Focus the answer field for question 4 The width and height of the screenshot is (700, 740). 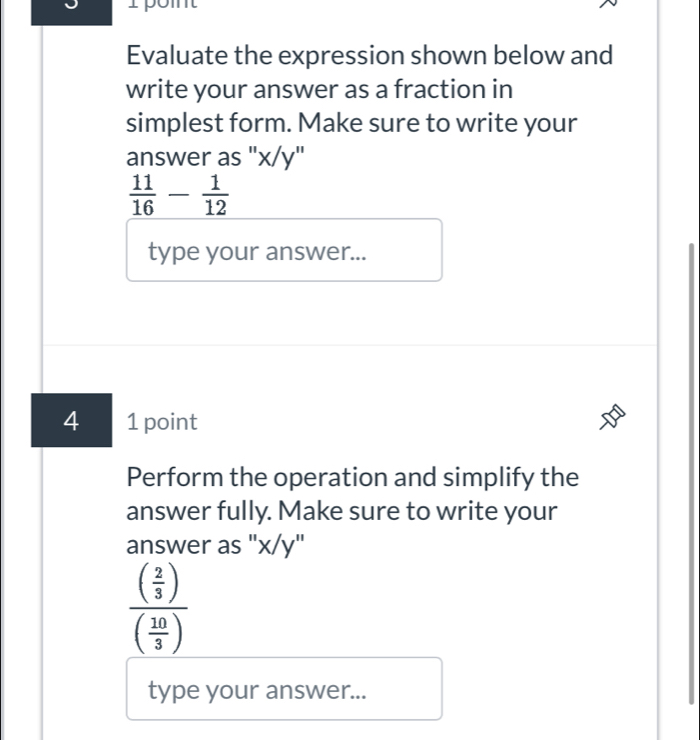[x=284, y=689]
